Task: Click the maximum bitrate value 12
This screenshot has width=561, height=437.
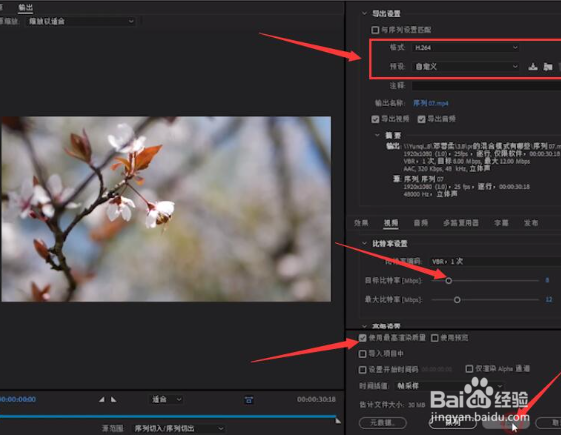Action: click(x=549, y=300)
